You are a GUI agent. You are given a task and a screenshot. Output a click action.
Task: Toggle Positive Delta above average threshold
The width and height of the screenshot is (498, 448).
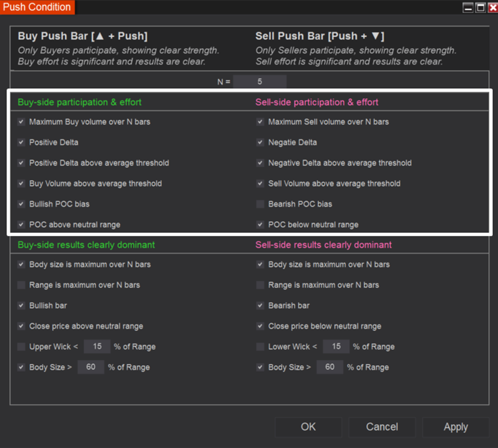click(21, 163)
